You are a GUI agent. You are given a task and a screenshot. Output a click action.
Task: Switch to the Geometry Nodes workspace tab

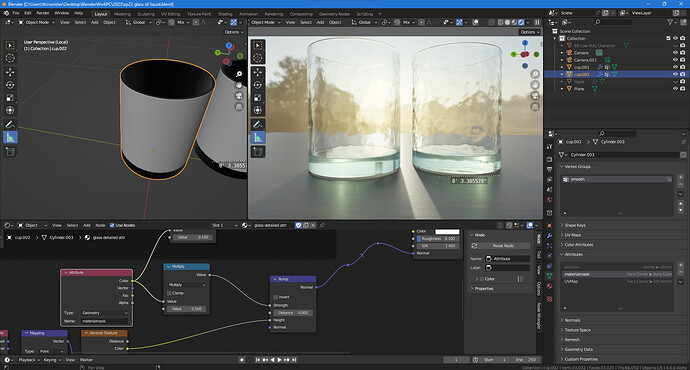point(334,14)
